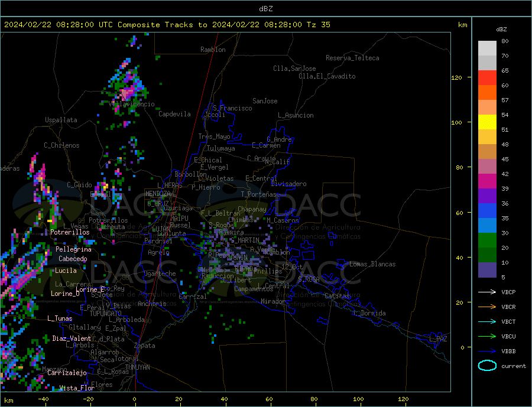
Task: Click the white VBCP arrow legend icon
Action: pyautogui.click(x=487, y=292)
